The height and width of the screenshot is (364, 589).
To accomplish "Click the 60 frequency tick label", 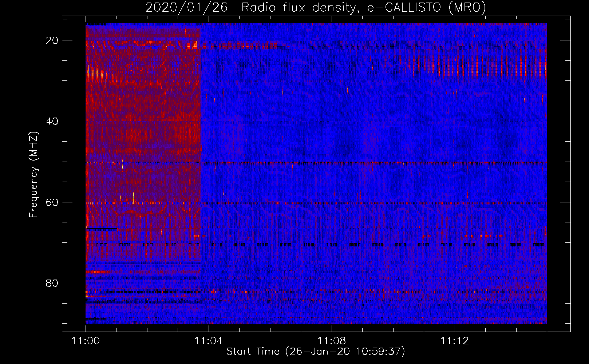I will coord(52,202).
